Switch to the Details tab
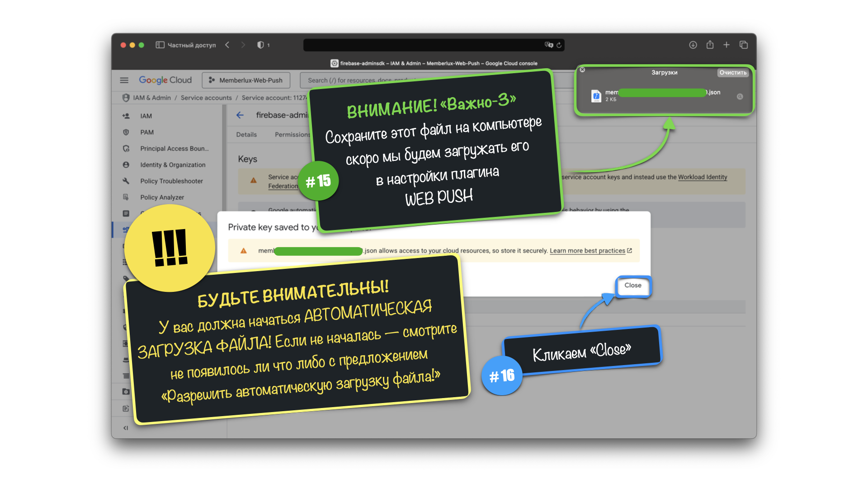The width and height of the screenshot is (868, 488). (x=246, y=135)
